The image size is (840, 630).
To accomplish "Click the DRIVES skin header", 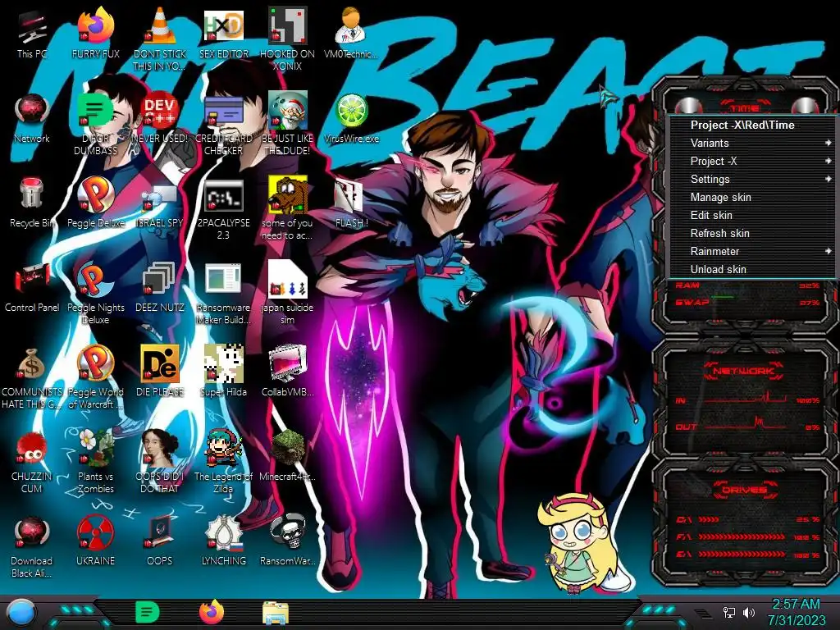I will [743, 490].
